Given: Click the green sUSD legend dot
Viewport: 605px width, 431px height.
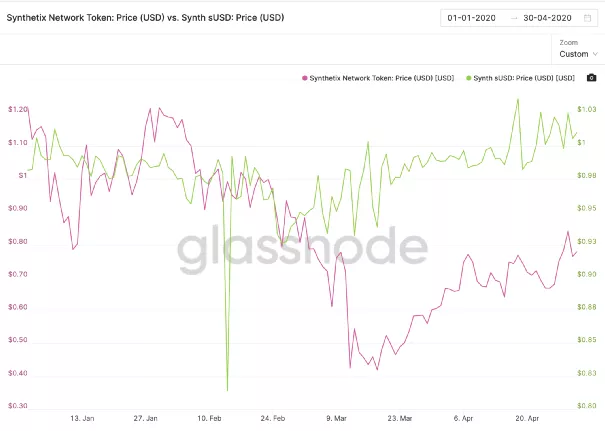Looking at the screenshot, I should click(x=468, y=77).
